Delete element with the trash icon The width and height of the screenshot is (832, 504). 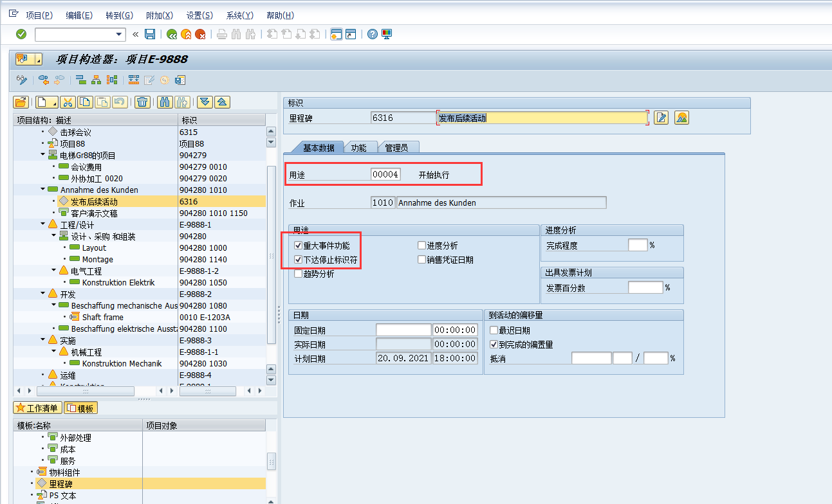pyautogui.click(x=142, y=102)
